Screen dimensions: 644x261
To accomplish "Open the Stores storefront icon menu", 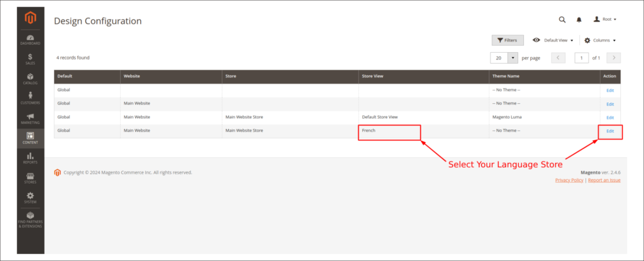I will pyautogui.click(x=30, y=178).
